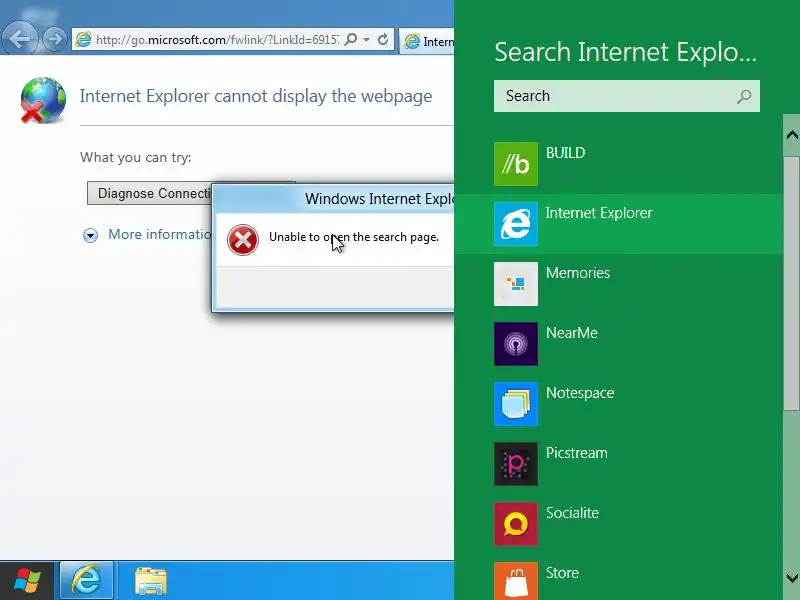Switch to the Internet Explorer browser tab
The image size is (800, 600).
[427, 41]
